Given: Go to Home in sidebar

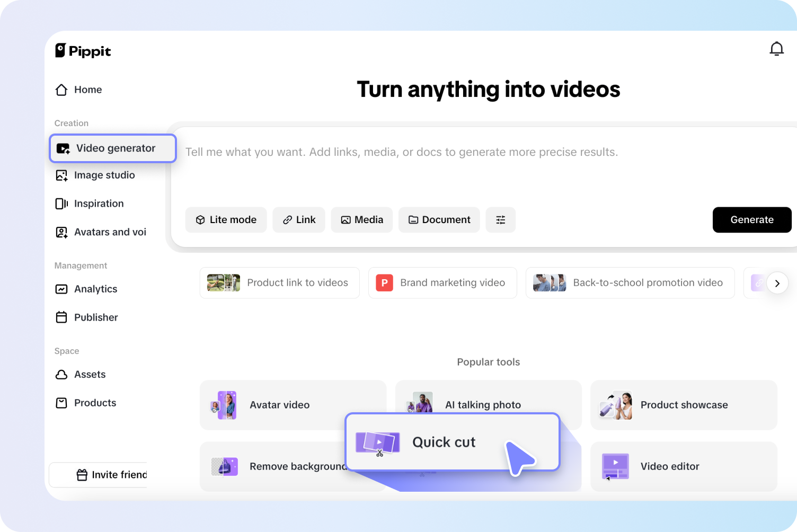Looking at the screenshot, I should 78,90.
